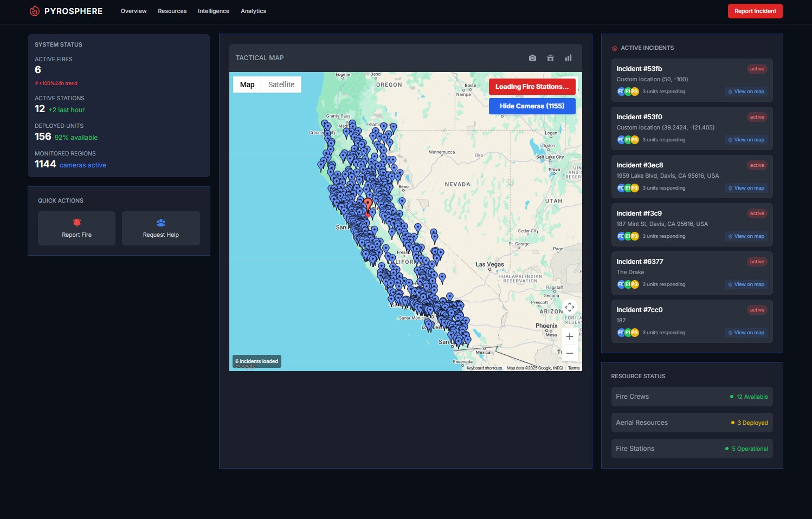812x519 pixels.
Task: View Incident #6377 on map
Action: pos(746,284)
